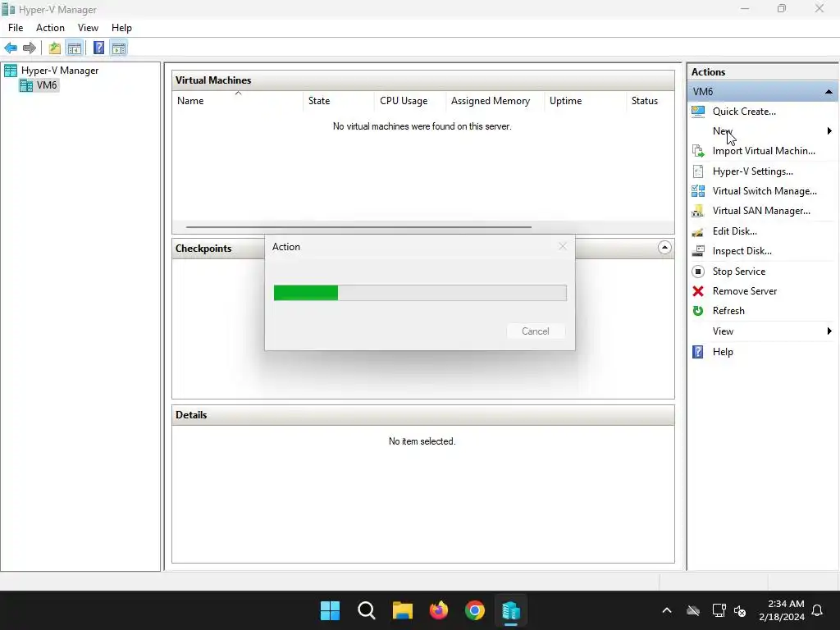Click the Import Virtual Machine icon

(698, 151)
